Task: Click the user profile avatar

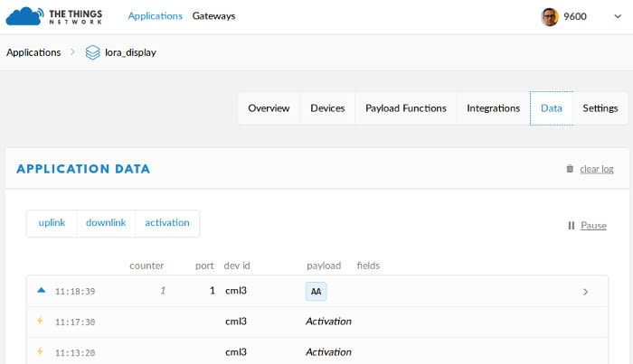Action: pos(550,16)
